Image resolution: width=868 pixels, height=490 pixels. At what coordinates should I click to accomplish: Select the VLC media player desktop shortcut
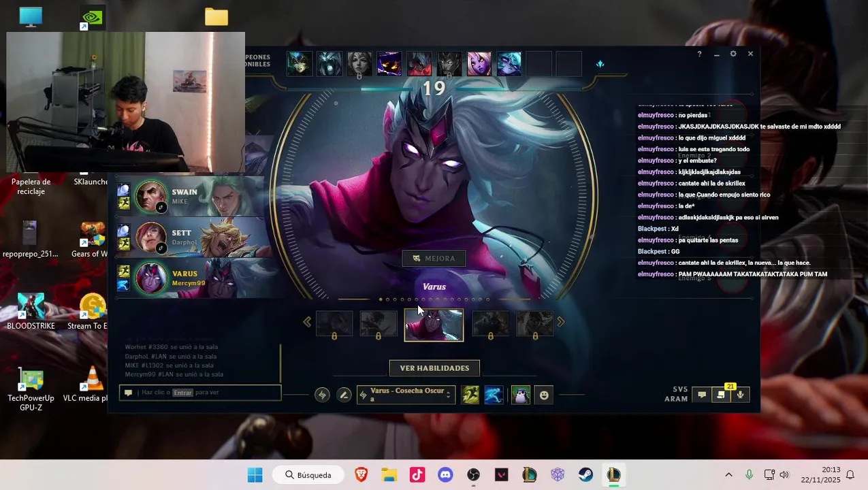tap(91, 385)
